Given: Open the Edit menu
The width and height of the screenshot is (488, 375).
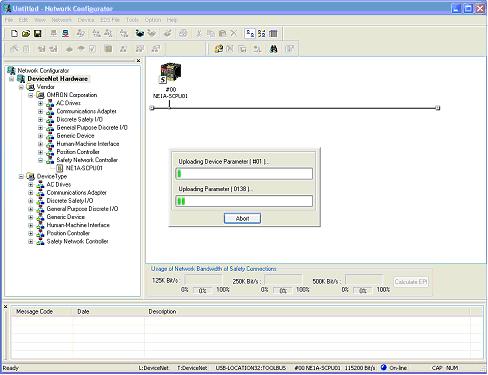Looking at the screenshot, I should [23, 20].
